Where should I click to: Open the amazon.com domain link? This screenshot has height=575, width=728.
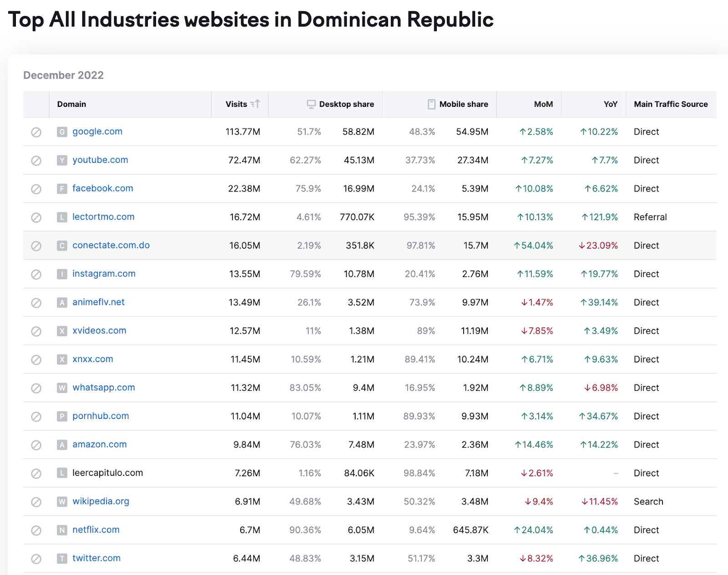[100, 444]
